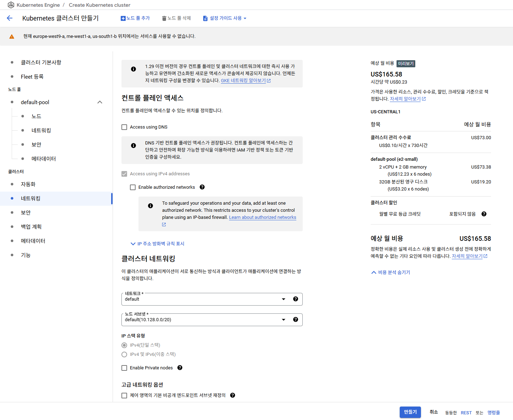Screen dimensions: 513x420
Task: Open the 노드 서브넷 dropdown
Action: tap(212, 320)
